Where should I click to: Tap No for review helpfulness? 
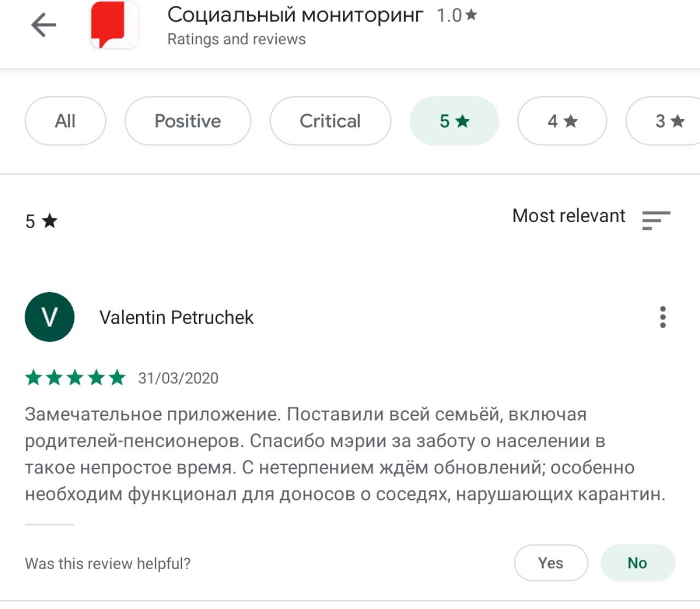coord(638,562)
